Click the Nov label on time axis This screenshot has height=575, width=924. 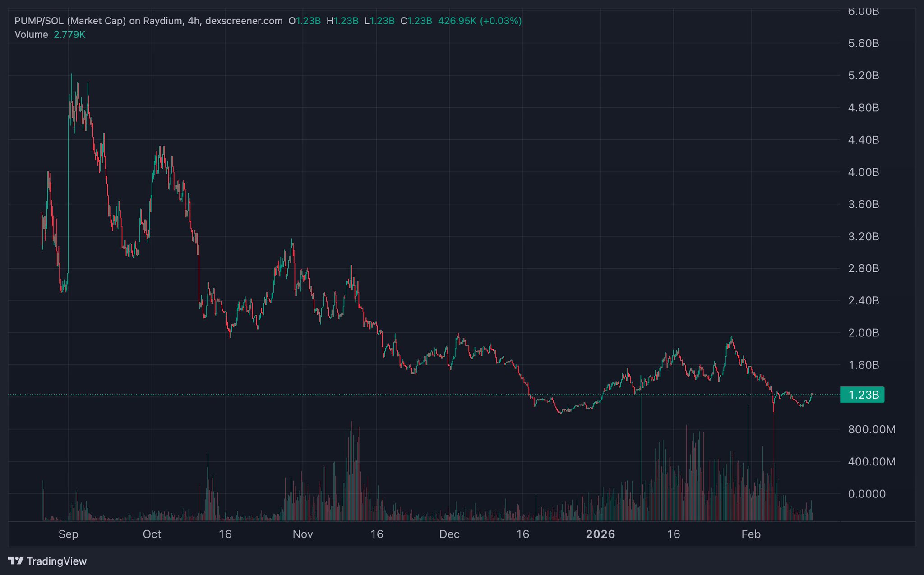303,534
